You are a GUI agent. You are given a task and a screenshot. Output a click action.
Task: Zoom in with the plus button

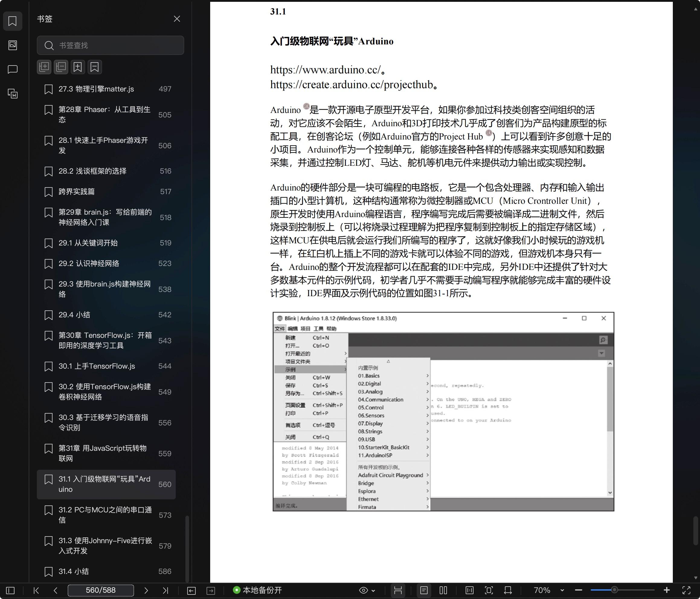click(x=666, y=590)
